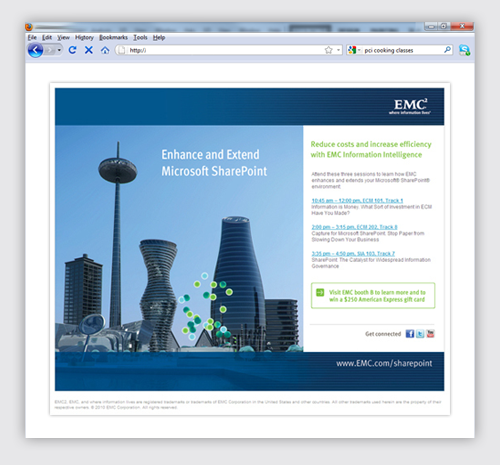
Task: Stop loading with the X icon
Action: [x=89, y=50]
